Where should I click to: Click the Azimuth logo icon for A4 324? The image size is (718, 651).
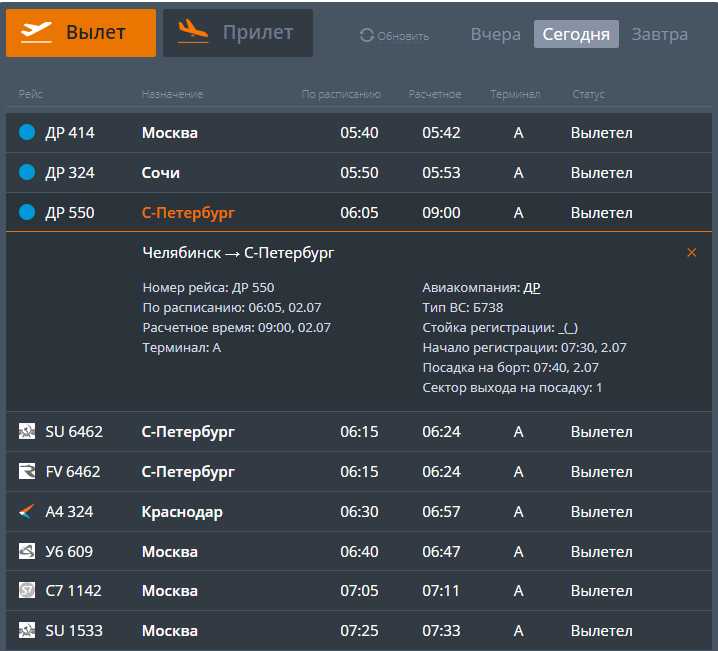[27, 511]
